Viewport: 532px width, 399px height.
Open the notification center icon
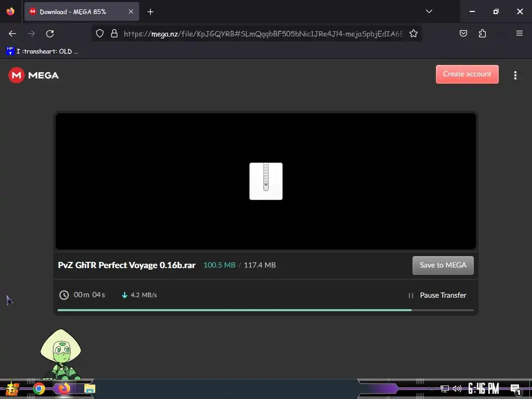coord(515,389)
